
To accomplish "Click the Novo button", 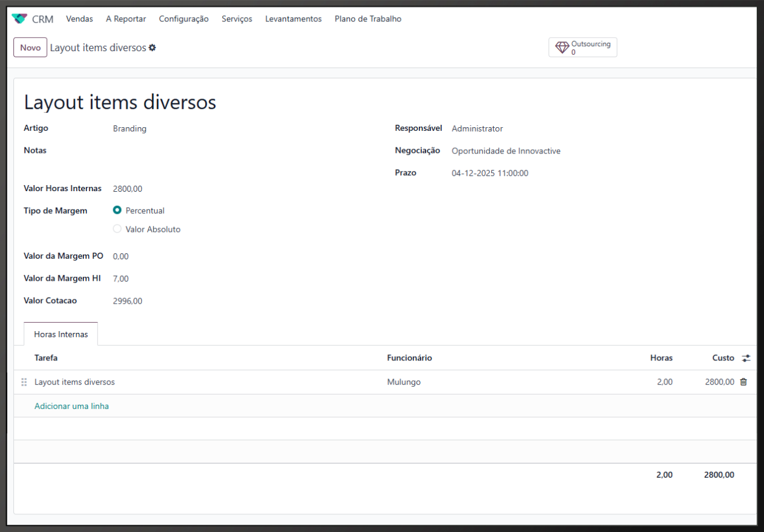I will (x=30, y=47).
